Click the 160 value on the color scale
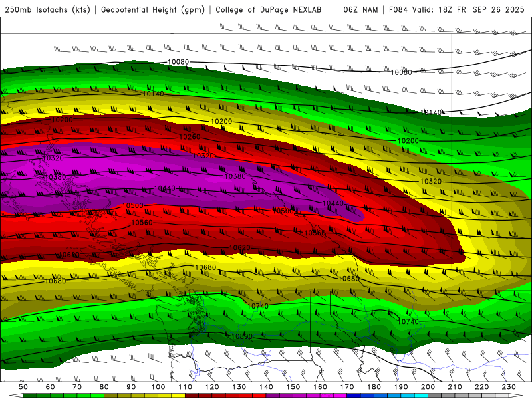 320,387
